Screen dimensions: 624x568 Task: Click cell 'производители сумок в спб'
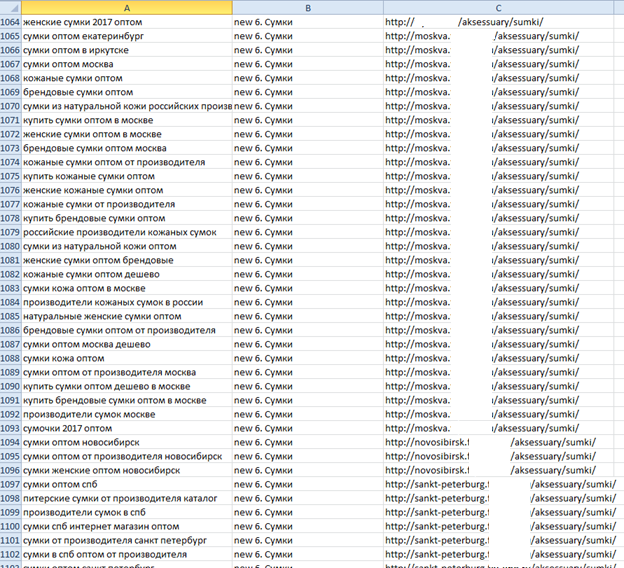[x=127, y=512]
